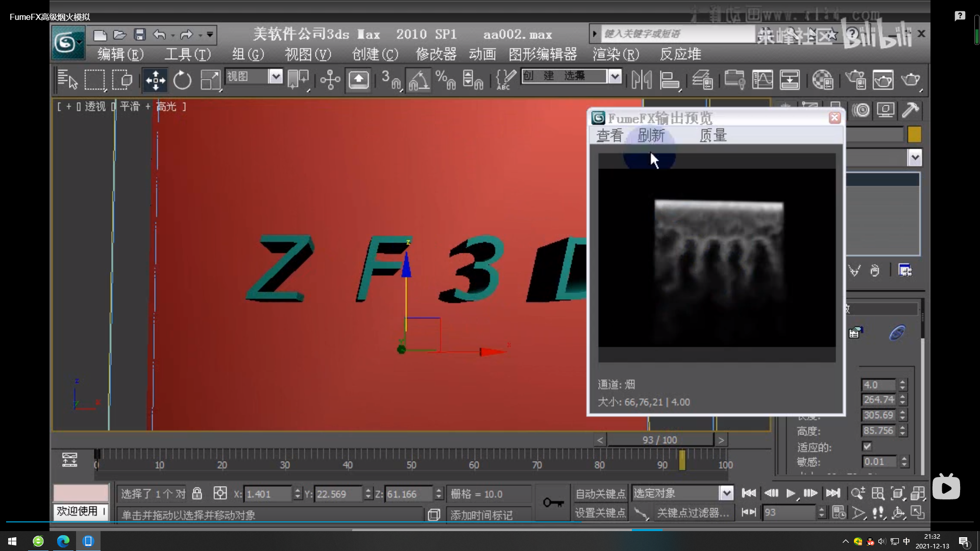The image size is (980, 551).
Task: Activate the Select and Scale tool
Action: (210, 80)
